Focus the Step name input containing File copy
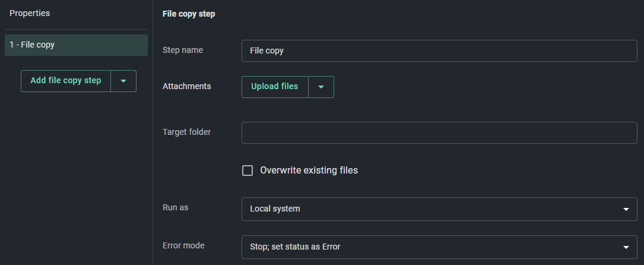The height and width of the screenshot is (265, 644). (439, 51)
